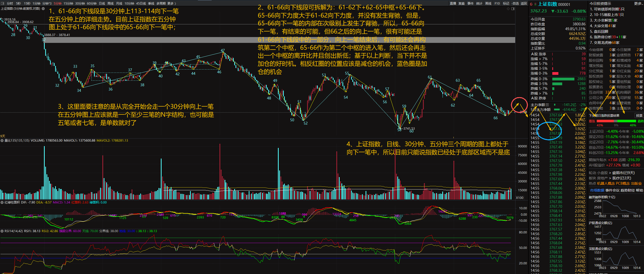644x274 pixels.
Task: Open the 主力净额 detail list icon
Action: tap(547, 105)
